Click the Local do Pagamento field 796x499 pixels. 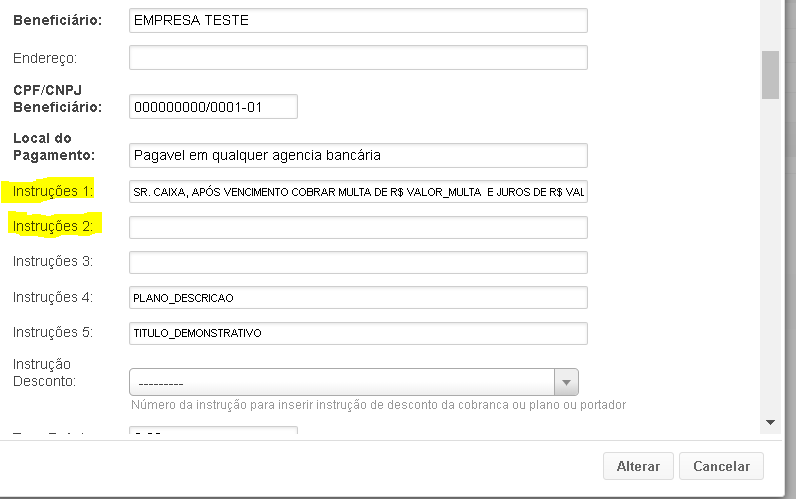pyautogui.click(x=358, y=155)
